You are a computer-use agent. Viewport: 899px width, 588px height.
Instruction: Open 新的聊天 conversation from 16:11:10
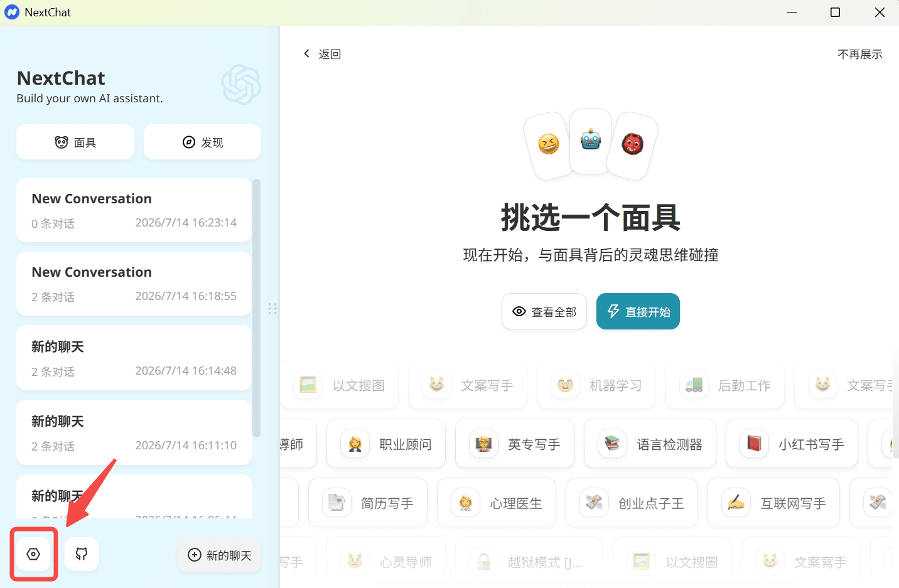pos(134,433)
